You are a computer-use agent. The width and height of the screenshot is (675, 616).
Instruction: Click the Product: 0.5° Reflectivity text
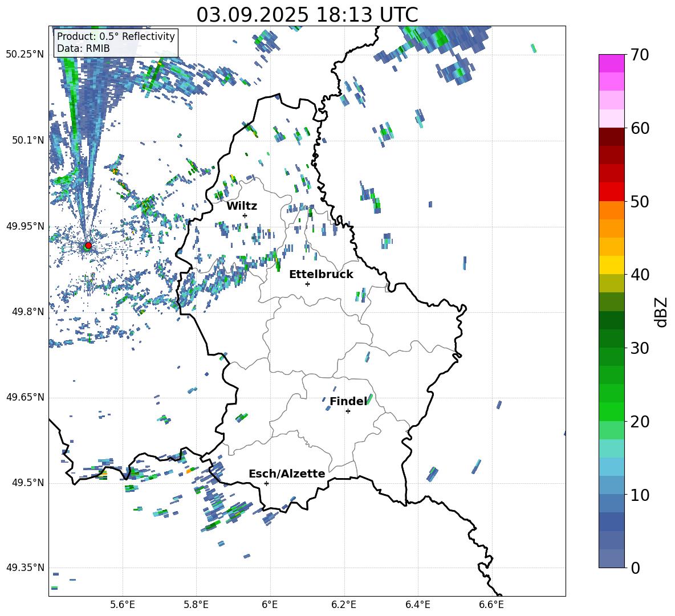(116, 36)
